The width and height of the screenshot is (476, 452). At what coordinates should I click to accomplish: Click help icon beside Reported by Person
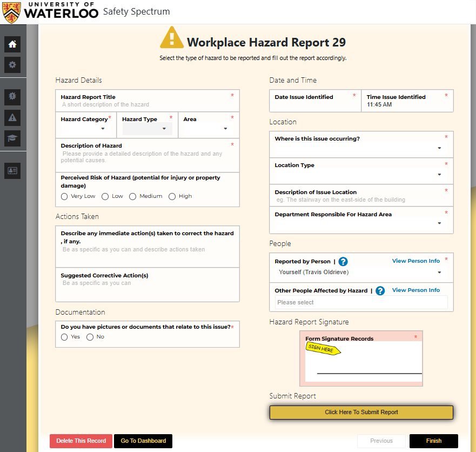(x=343, y=262)
